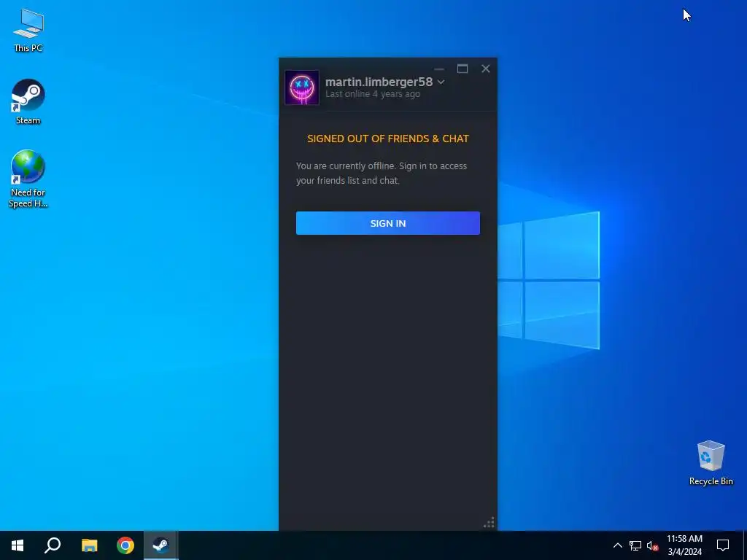This screenshot has width=747, height=560.
Task: Select the Steam desktop shortcut icon
Action: 28,102
